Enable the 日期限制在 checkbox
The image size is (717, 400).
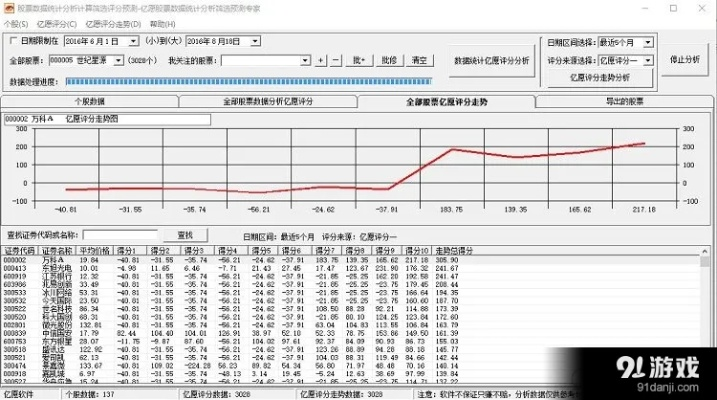13,42
